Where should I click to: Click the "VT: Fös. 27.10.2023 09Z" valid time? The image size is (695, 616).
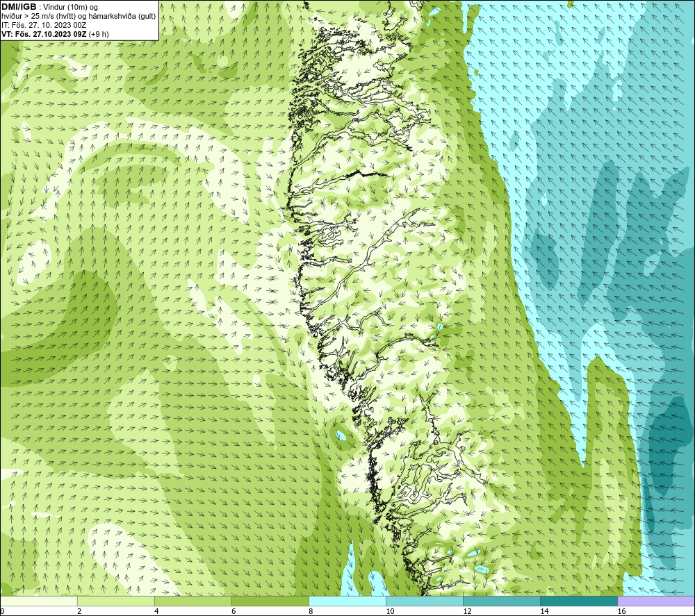[44, 34]
